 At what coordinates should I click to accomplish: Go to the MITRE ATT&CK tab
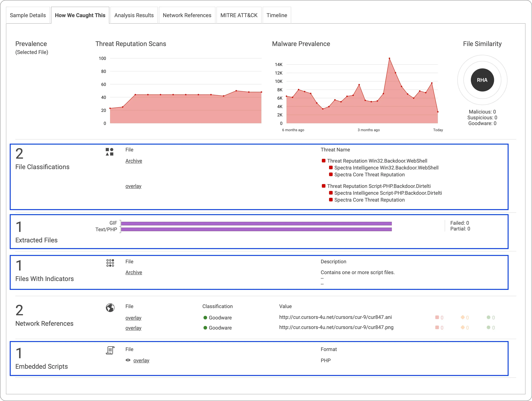[x=239, y=15]
